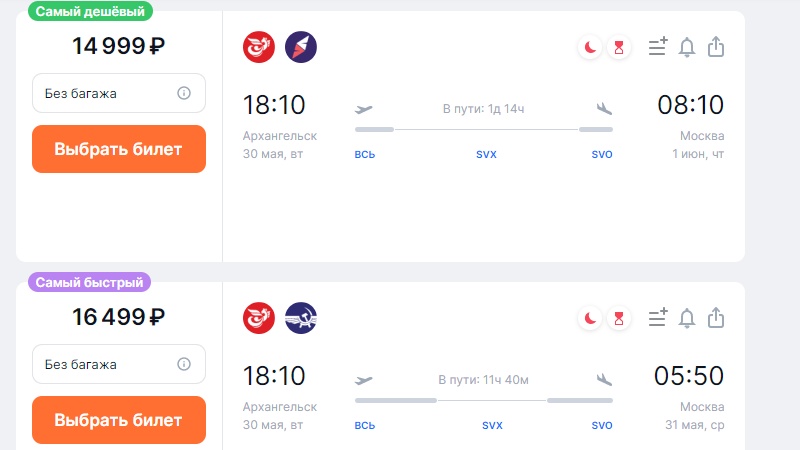The image size is (800, 450).
Task: Click night-transfer moon icon on 14 999₽ ticket
Action: tap(590, 47)
